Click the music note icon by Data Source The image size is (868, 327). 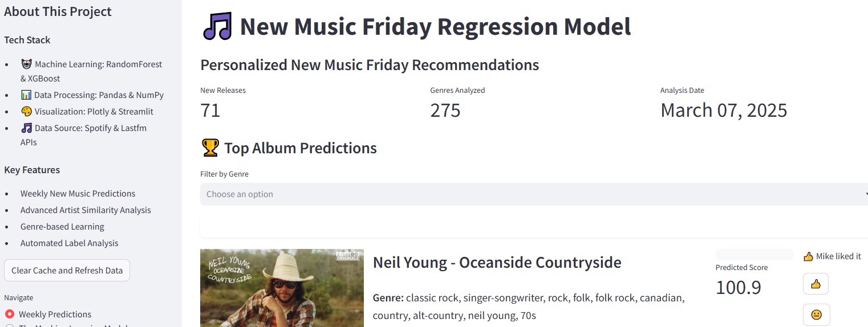point(26,128)
